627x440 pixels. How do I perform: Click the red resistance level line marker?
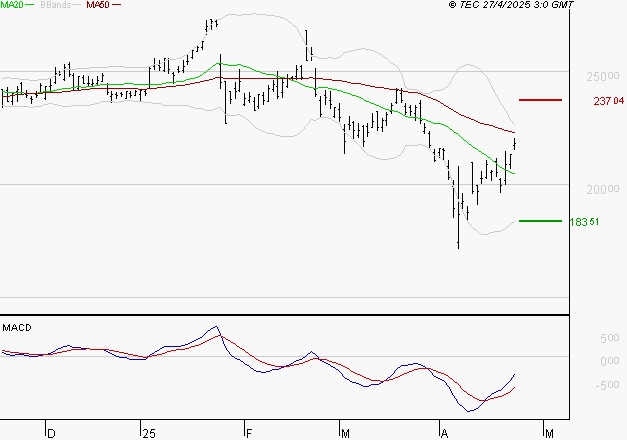pyautogui.click(x=540, y=100)
